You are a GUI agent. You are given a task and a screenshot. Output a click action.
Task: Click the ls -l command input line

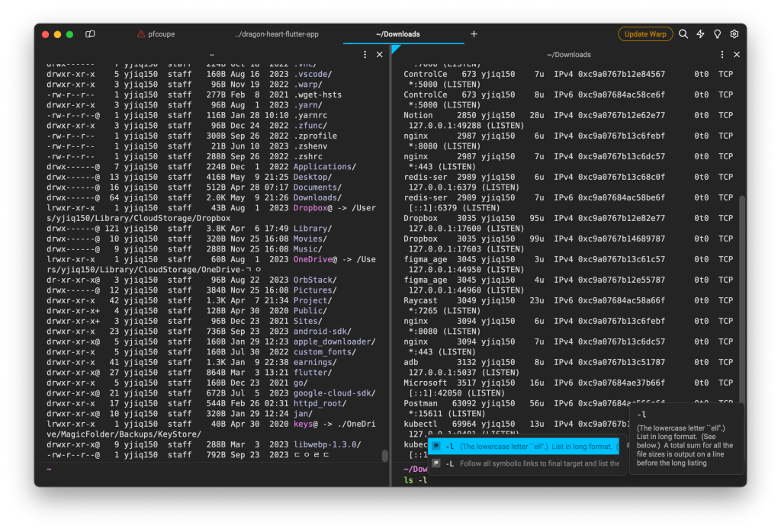(416, 480)
